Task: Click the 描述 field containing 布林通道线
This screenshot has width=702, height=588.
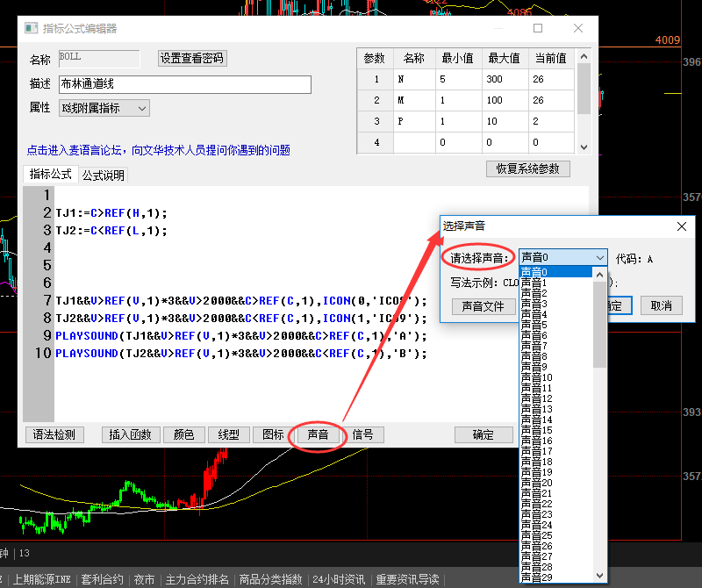Action: [184, 84]
